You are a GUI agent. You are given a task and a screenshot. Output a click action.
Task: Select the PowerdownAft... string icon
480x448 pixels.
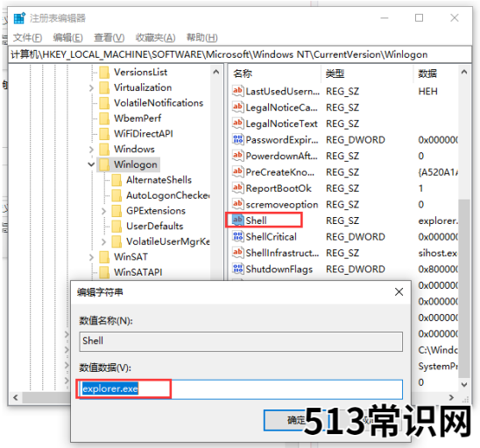click(x=238, y=156)
